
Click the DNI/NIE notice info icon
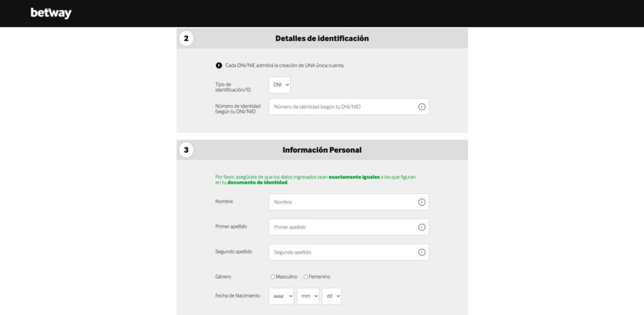(x=219, y=65)
